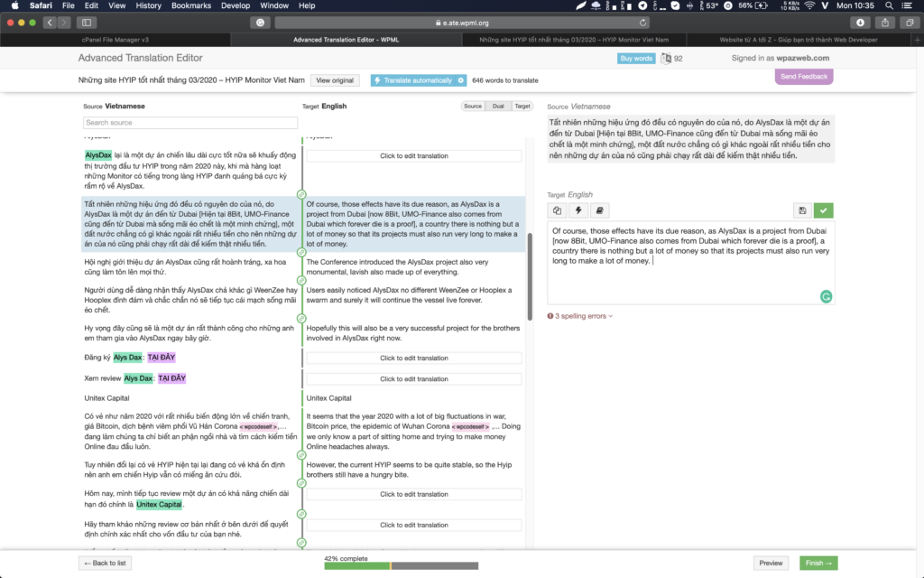Open Translate automatically settings gear

click(461, 80)
